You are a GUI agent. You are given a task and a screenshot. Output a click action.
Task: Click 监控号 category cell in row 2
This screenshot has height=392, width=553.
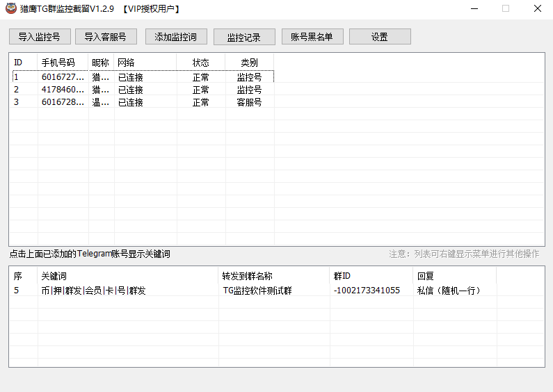click(x=249, y=90)
